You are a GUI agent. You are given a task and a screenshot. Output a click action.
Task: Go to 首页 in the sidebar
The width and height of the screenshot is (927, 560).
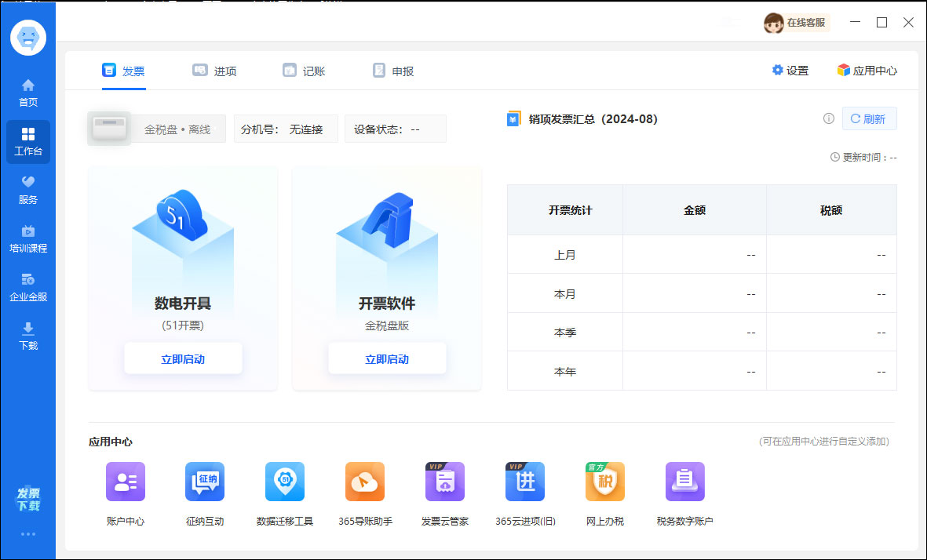click(28, 93)
